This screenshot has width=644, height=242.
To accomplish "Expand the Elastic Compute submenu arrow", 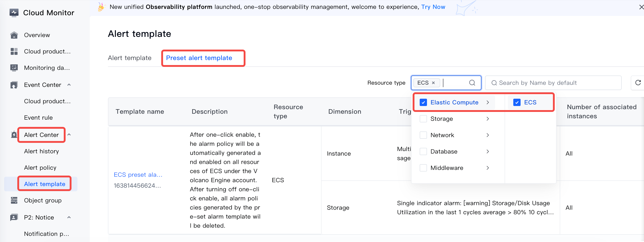I will (488, 102).
